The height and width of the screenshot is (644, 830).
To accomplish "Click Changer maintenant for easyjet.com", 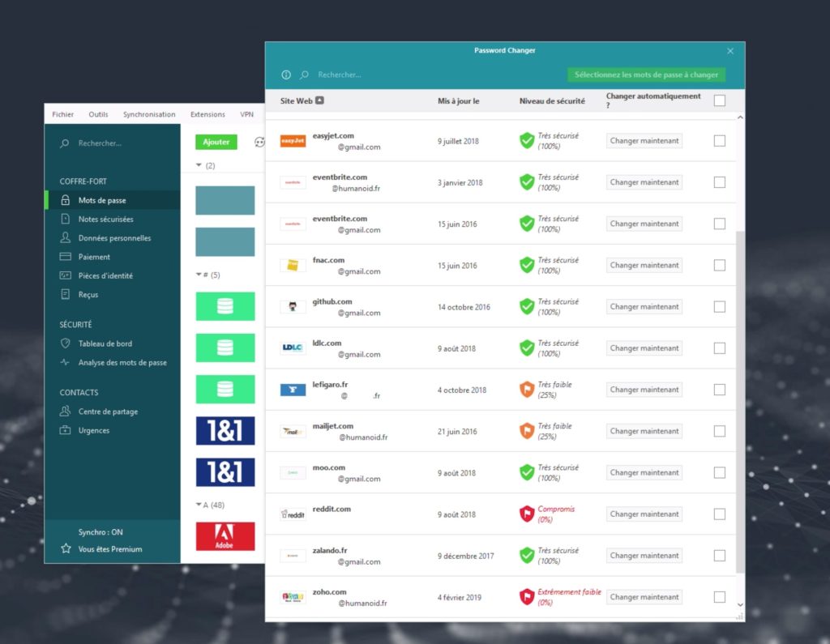I will tap(644, 141).
